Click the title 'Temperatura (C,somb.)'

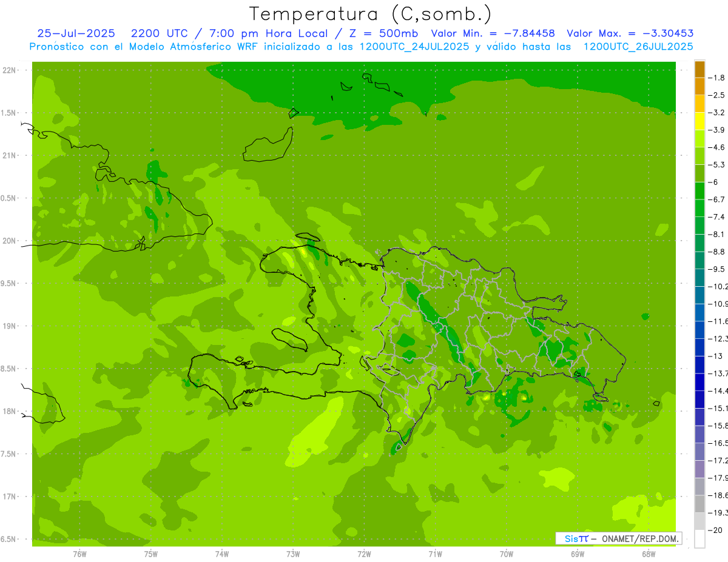coord(371,14)
